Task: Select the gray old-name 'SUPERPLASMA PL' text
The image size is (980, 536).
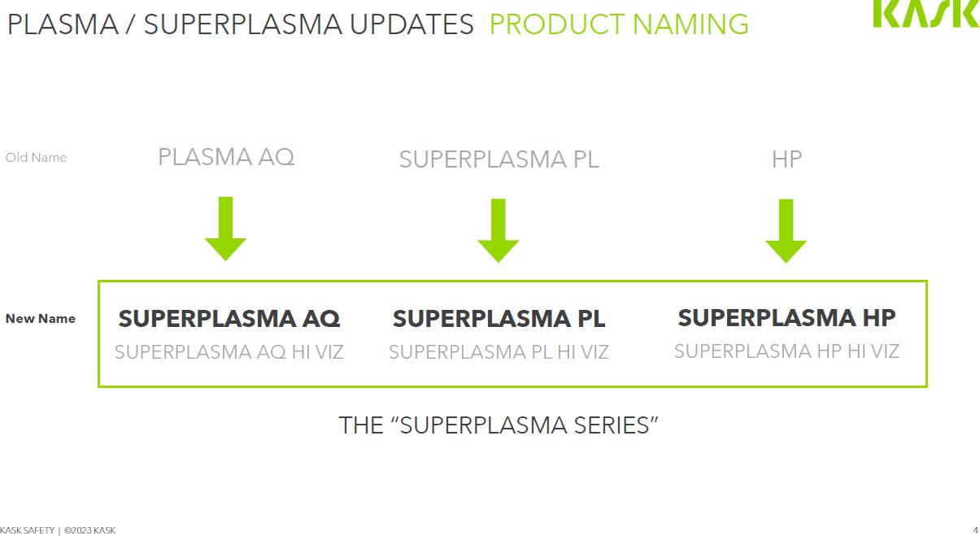Action: click(499, 160)
